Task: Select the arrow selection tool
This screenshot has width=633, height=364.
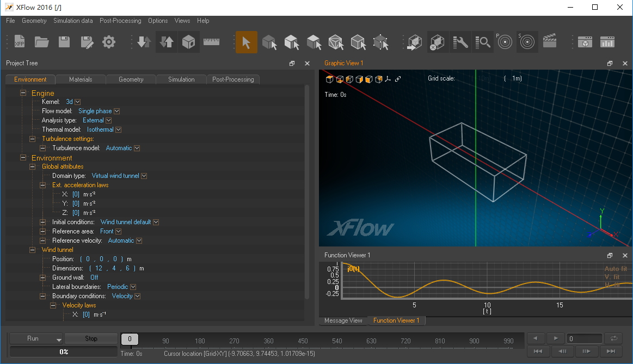Action: coord(247,42)
